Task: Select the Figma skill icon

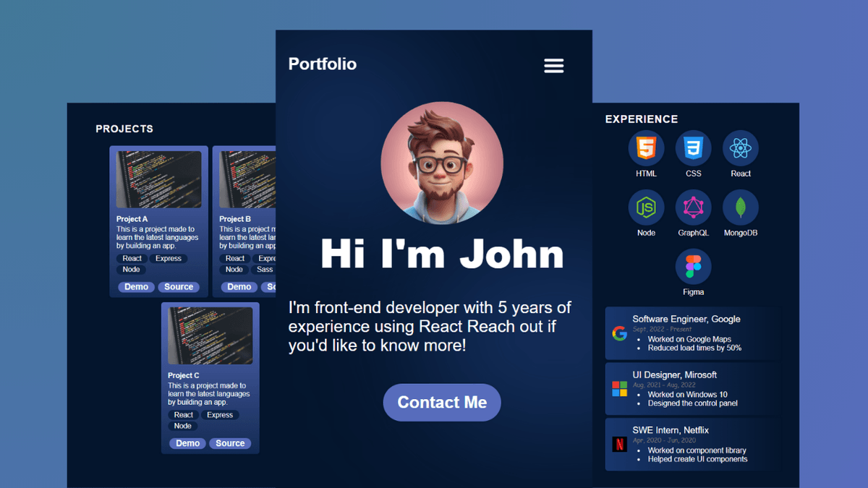Action: coord(693,267)
